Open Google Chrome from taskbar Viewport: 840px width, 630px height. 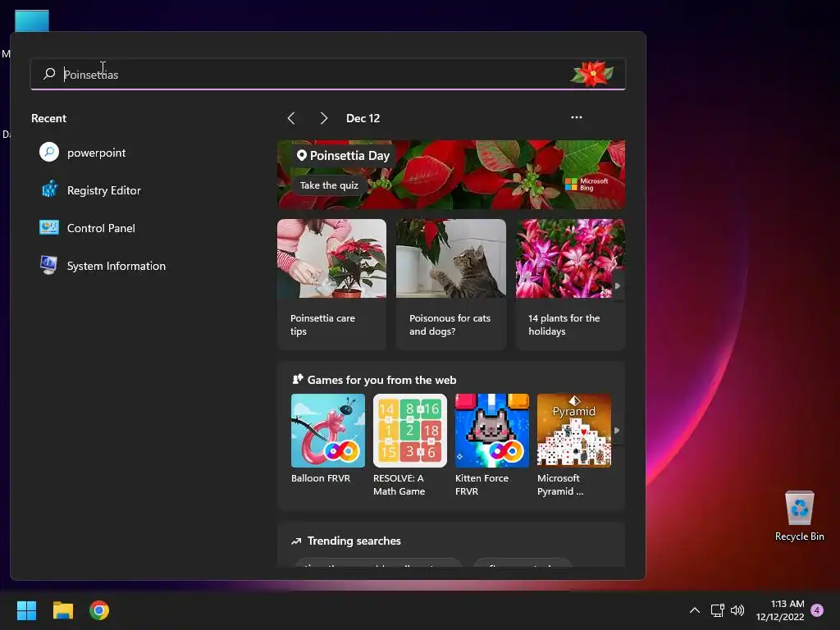tap(99, 610)
